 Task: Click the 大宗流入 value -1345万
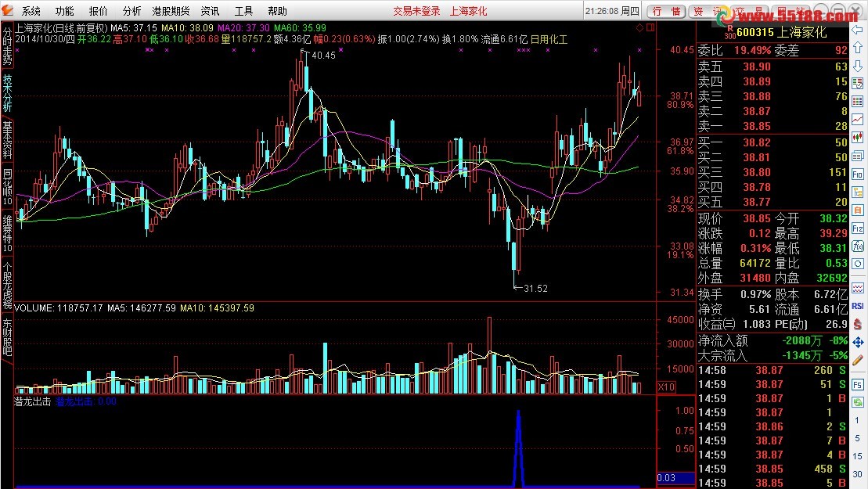point(801,356)
